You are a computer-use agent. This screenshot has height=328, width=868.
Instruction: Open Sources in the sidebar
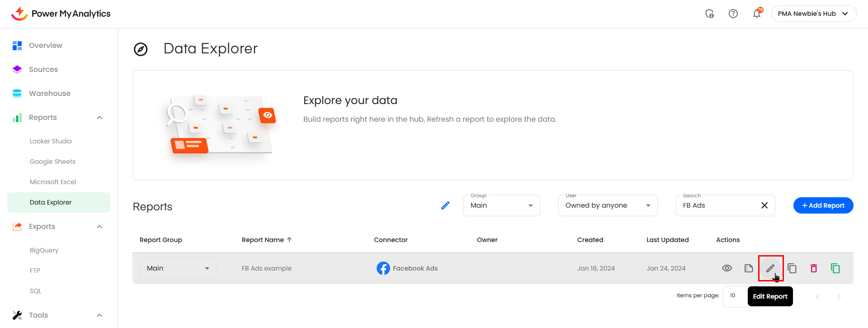(x=43, y=69)
